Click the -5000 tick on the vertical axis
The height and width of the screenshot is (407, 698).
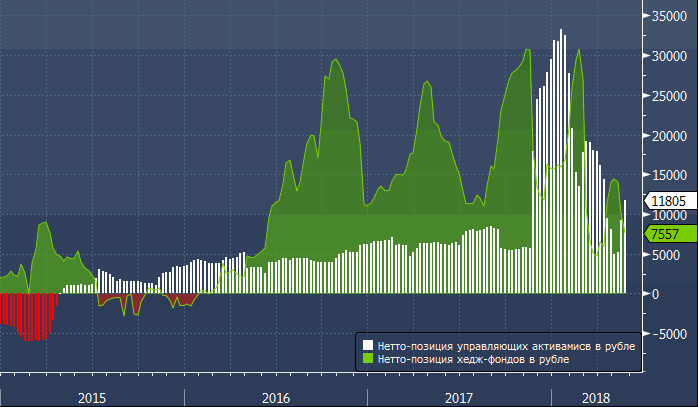669,334
